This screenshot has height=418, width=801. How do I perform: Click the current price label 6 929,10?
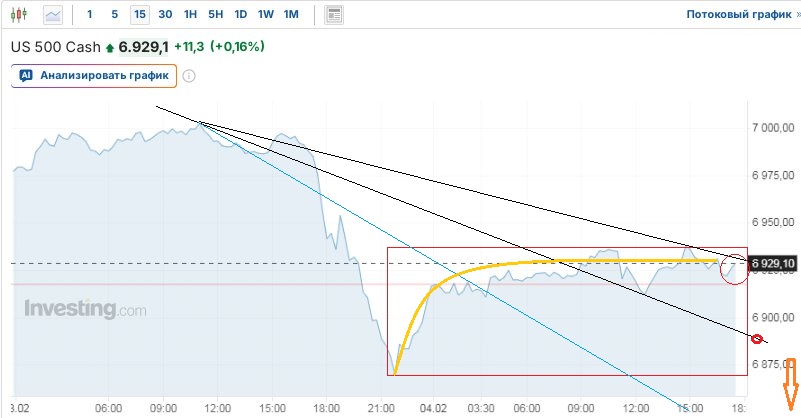(x=772, y=264)
